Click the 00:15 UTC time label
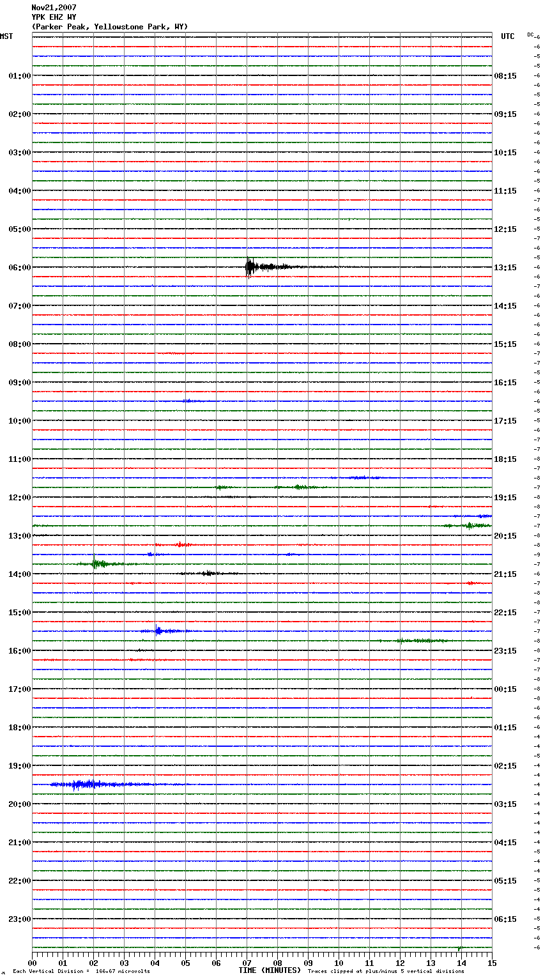The width and height of the screenshot is (543, 980). pos(505,689)
